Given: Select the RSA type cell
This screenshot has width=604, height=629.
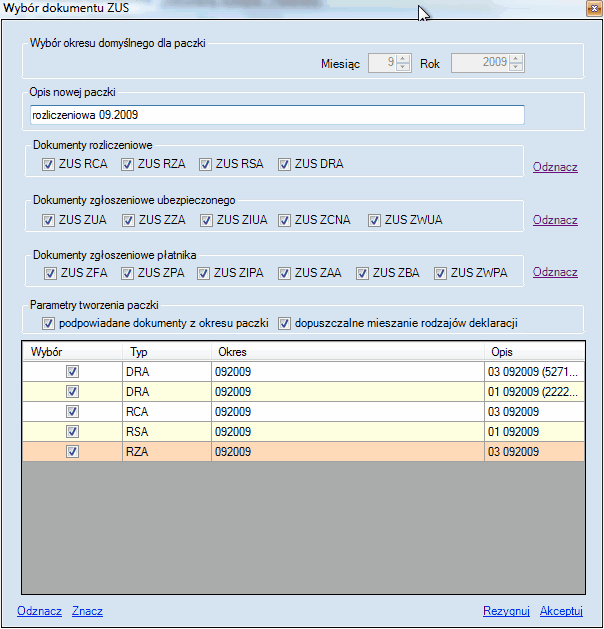Looking at the screenshot, I should tap(167, 432).
